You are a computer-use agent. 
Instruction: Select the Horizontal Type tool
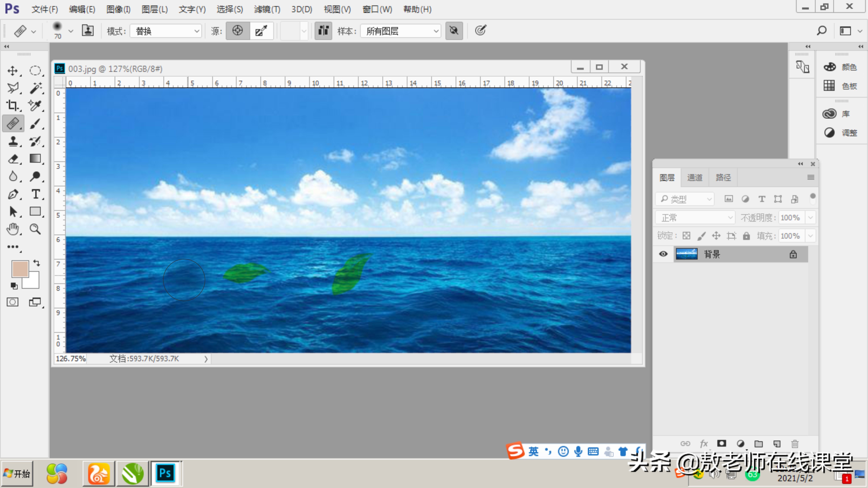click(x=35, y=194)
